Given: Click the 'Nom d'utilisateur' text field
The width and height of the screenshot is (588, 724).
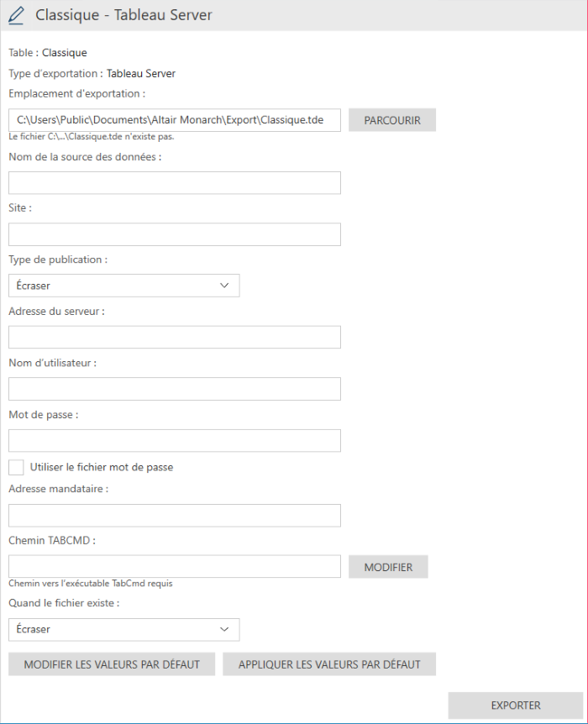Looking at the screenshot, I should [174, 389].
